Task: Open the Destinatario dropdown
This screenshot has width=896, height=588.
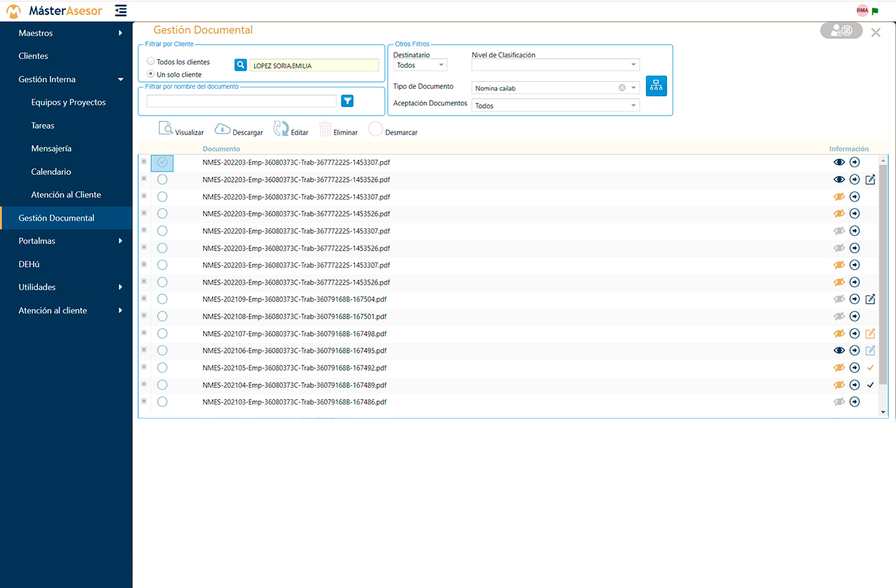Action: click(x=420, y=65)
